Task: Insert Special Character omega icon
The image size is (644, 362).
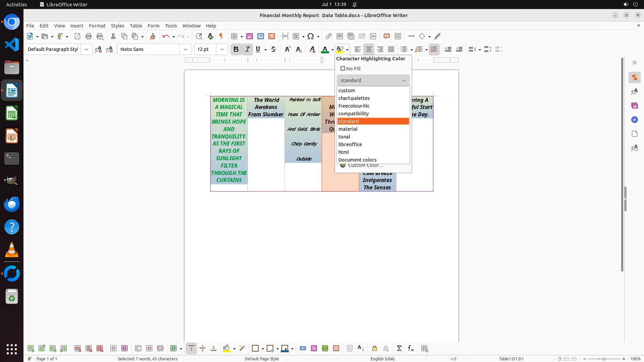Action: tap(311, 36)
